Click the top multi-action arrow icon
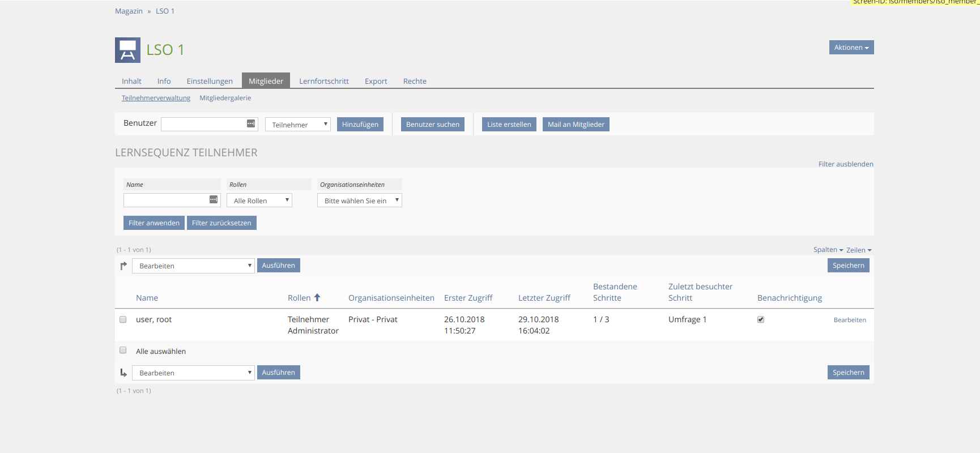980x453 pixels. 123,266
